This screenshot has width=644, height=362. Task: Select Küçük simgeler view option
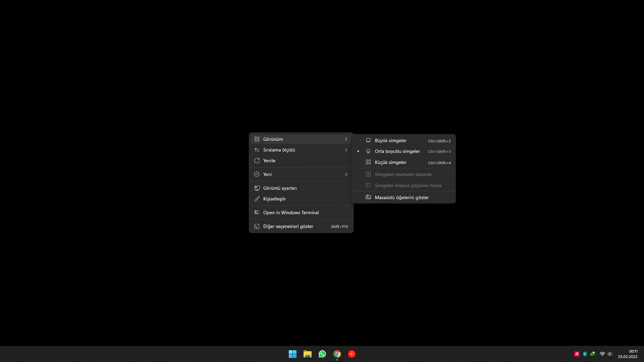pyautogui.click(x=390, y=162)
